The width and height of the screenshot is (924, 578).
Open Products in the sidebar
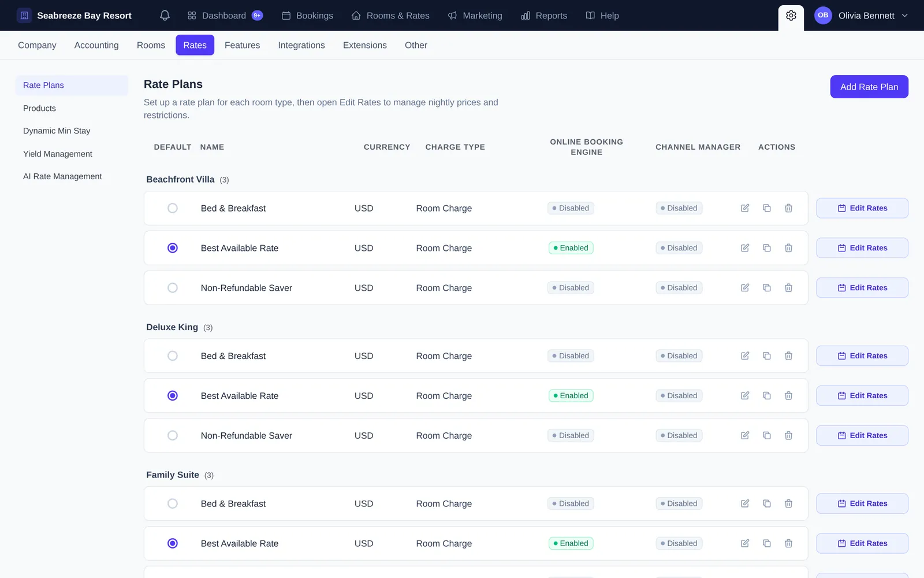pos(72,108)
